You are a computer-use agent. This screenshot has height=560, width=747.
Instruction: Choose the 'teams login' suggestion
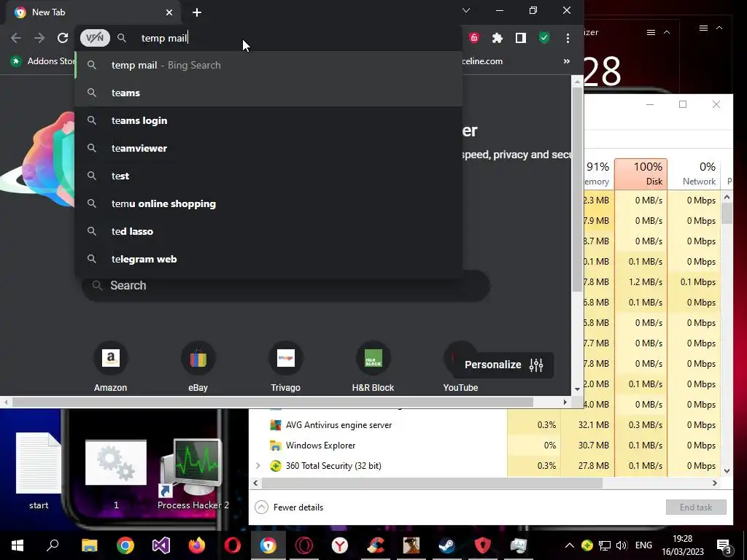[x=268, y=120]
